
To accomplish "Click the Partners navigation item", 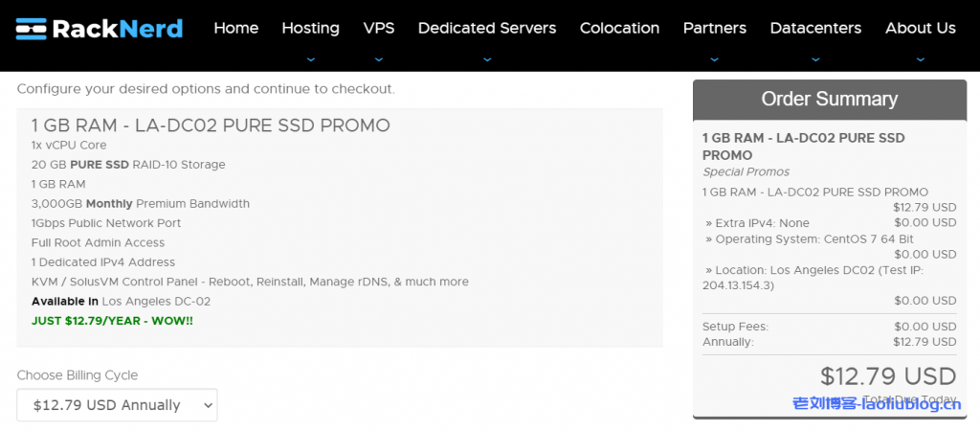I will [x=714, y=28].
